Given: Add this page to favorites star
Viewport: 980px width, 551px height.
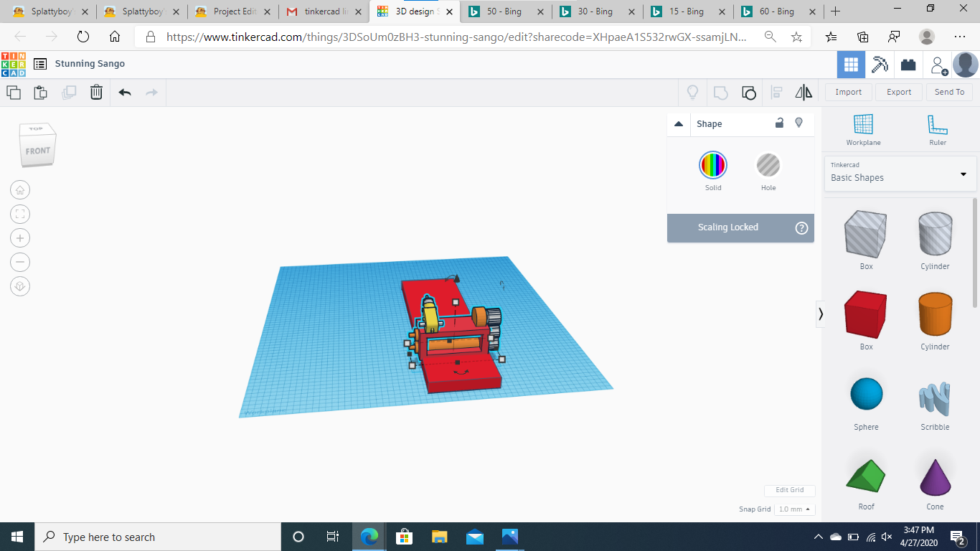Looking at the screenshot, I should (x=796, y=37).
